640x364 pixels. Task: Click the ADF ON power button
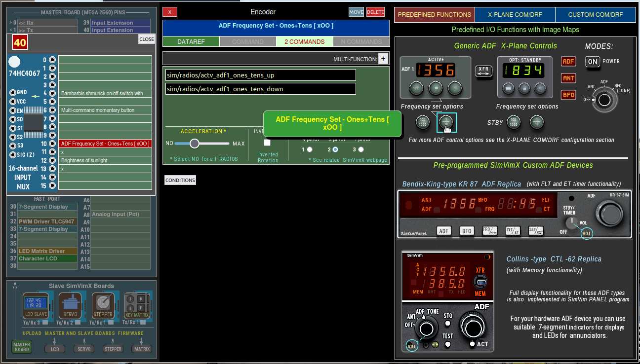tap(592, 62)
